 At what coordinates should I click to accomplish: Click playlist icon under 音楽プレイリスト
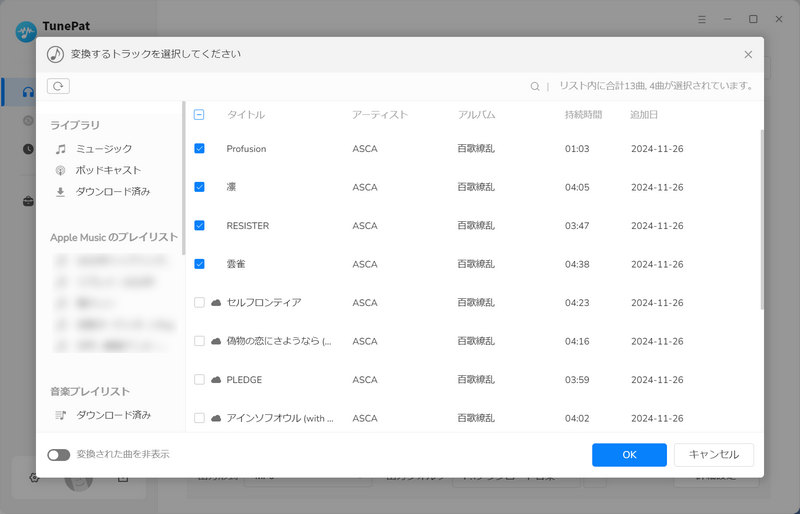pyautogui.click(x=61, y=415)
